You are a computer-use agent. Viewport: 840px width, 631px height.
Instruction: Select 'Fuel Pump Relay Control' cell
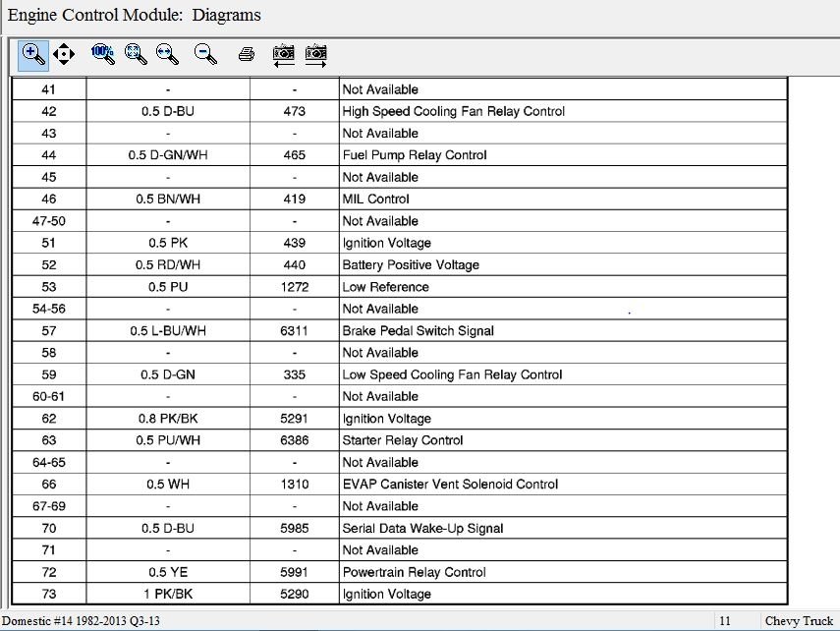563,155
